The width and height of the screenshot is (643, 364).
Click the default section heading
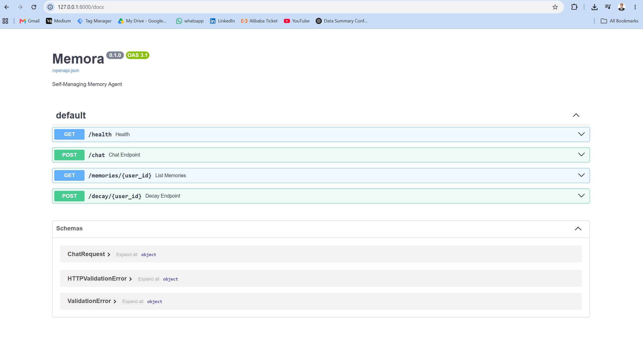tap(71, 115)
